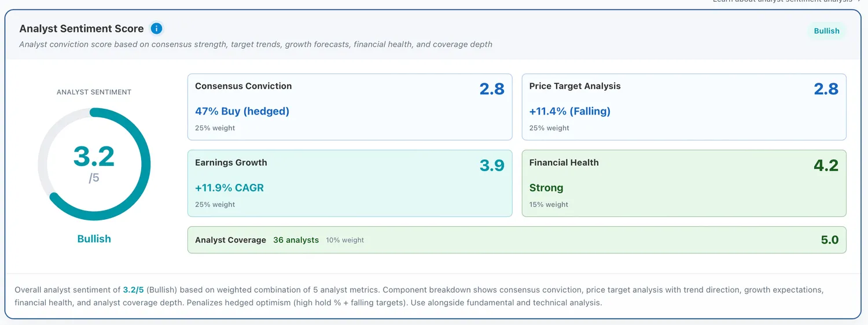Click the 5.0 coverage score

coord(830,240)
